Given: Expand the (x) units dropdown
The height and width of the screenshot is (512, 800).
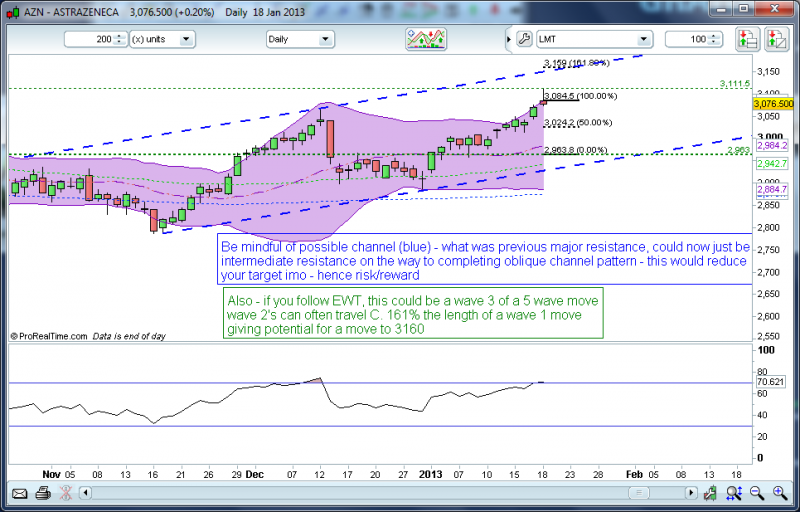Looking at the screenshot, I should (187, 40).
